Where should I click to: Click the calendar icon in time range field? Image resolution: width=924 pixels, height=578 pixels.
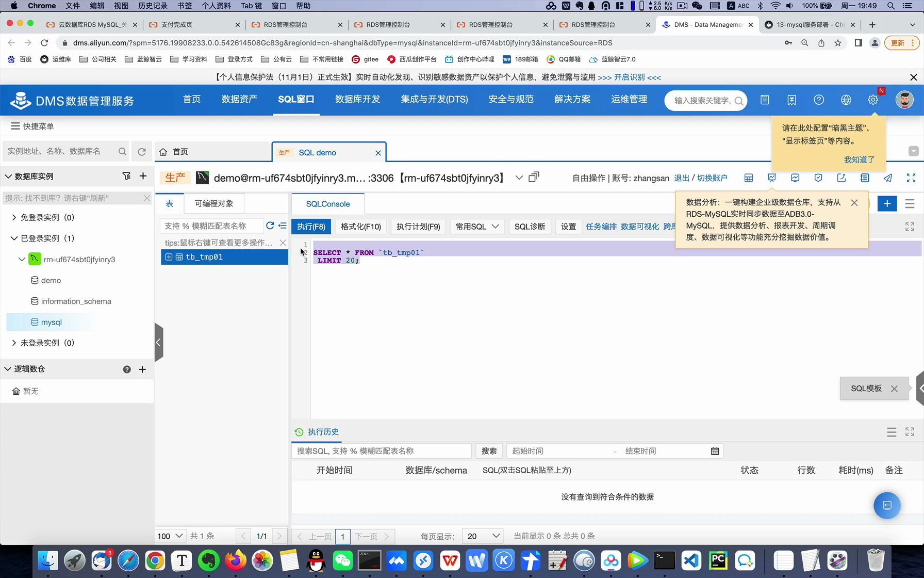715,451
